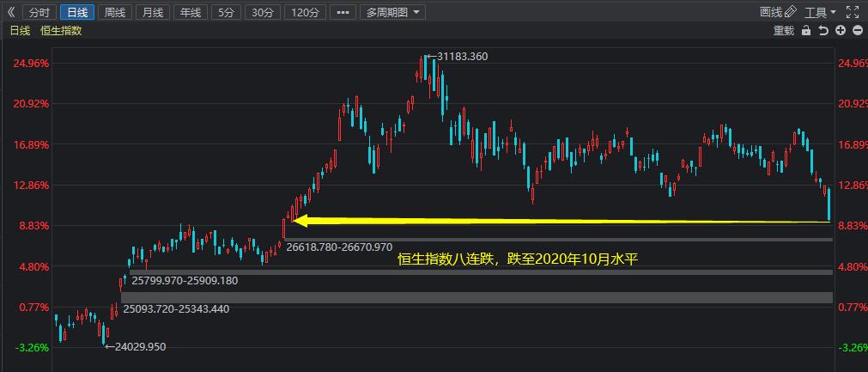Image resolution: width=868 pixels, height=372 pixels.
Task: Select the 30分 thirty-minute period
Action: click(263, 12)
